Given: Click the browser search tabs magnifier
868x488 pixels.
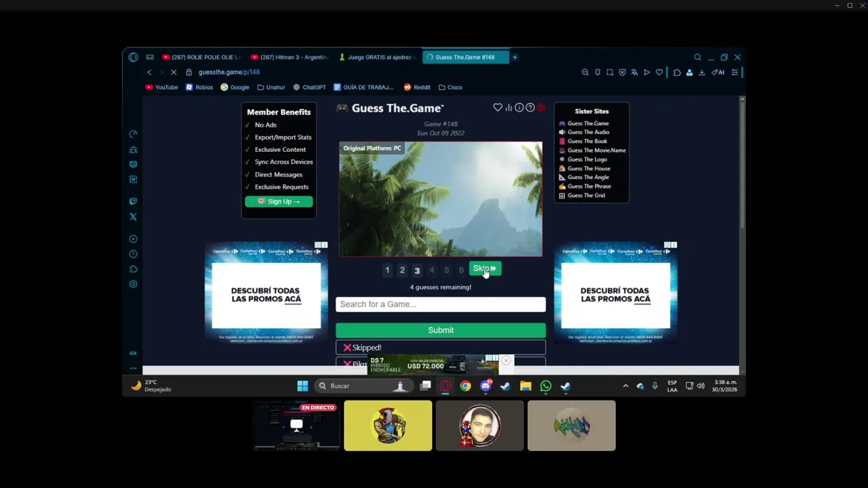Looking at the screenshot, I should (697, 57).
